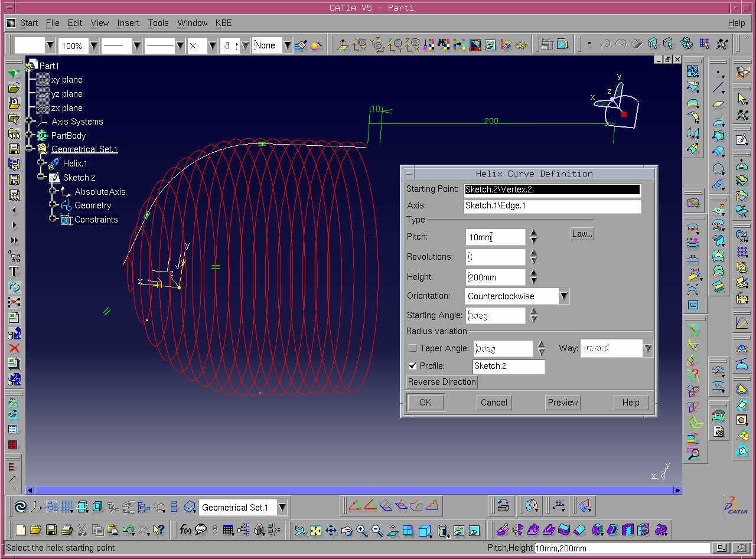Open the Formula f(x) tool
The width and height of the screenshot is (756, 559).
click(x=185, y=529)
